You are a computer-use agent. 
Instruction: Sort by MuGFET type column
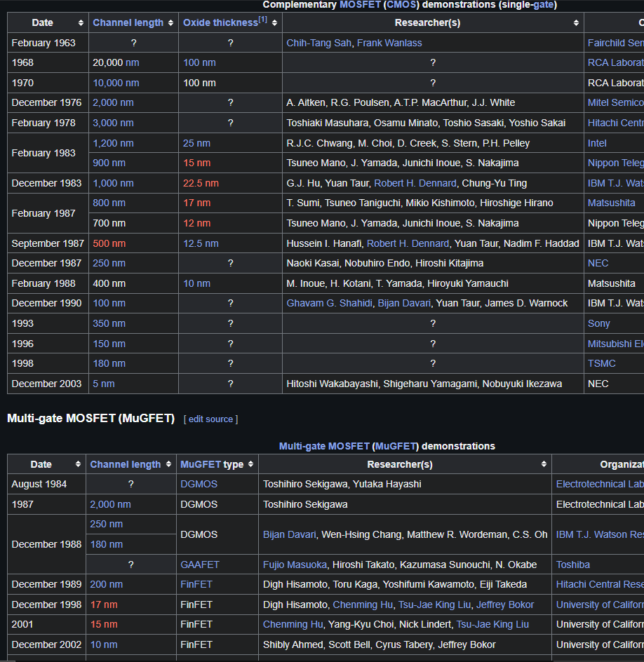250,464
